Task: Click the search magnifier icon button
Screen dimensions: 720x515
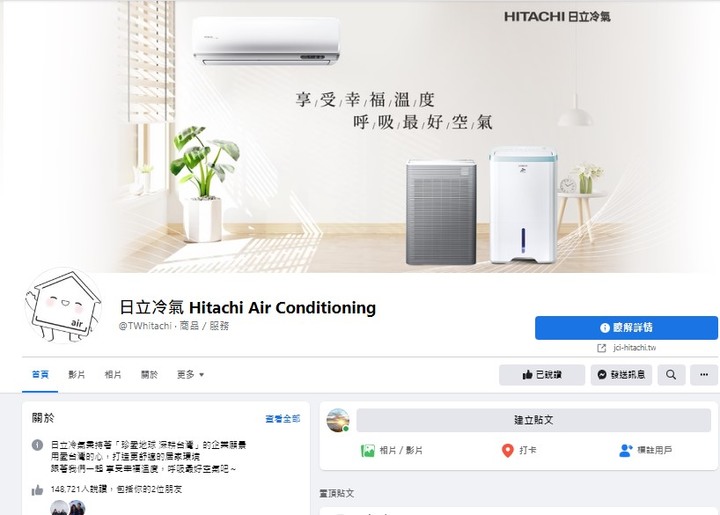Action: click(x=671, y=375)
